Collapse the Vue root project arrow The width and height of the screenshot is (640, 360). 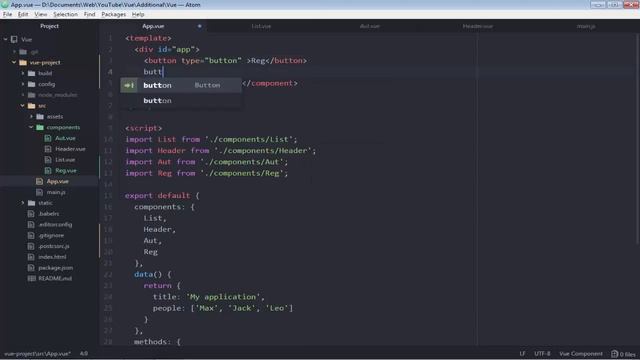[x=6, y=40]
